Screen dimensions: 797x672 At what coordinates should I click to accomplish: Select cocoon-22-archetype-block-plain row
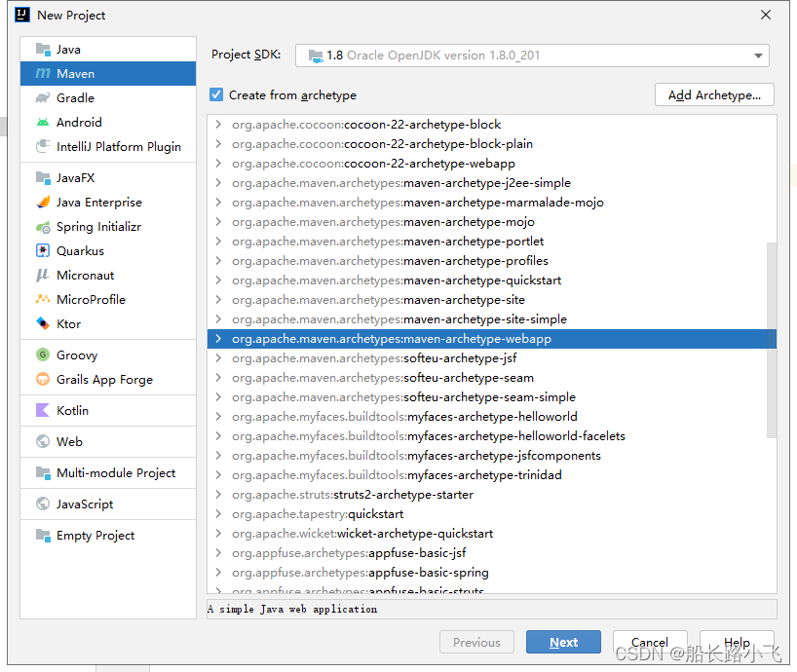tap(491, 144)
